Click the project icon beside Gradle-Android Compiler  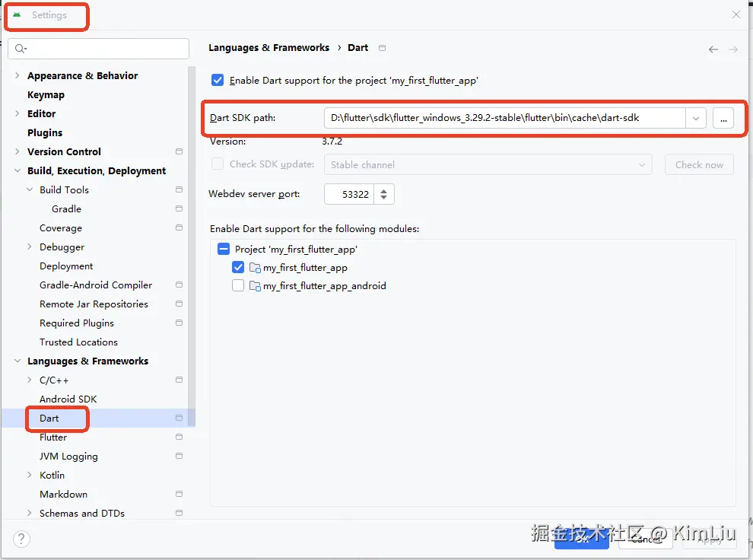[180, 285]
